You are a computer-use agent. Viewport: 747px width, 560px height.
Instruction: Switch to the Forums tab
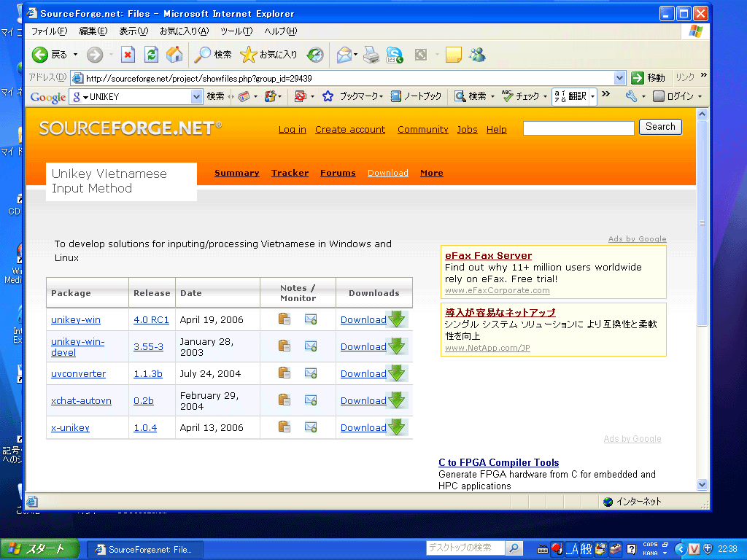tap(338, 173)
